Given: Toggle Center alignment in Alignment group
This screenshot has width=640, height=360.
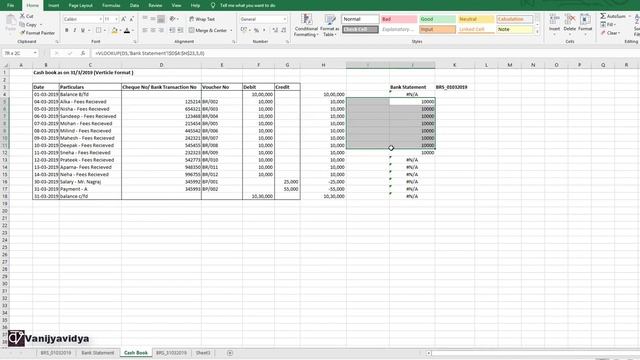Looking at the screenshot, I should [x=153, y=30].
